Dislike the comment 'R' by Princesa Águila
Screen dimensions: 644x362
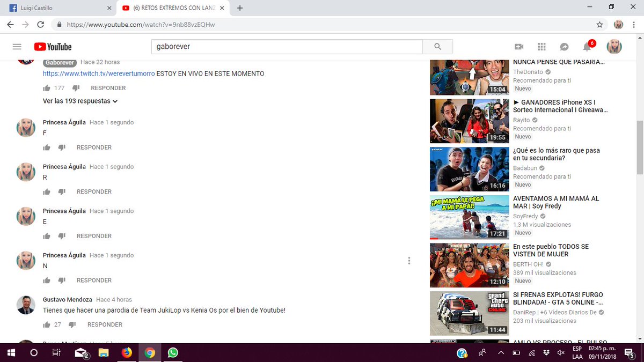tap(62, 192)
